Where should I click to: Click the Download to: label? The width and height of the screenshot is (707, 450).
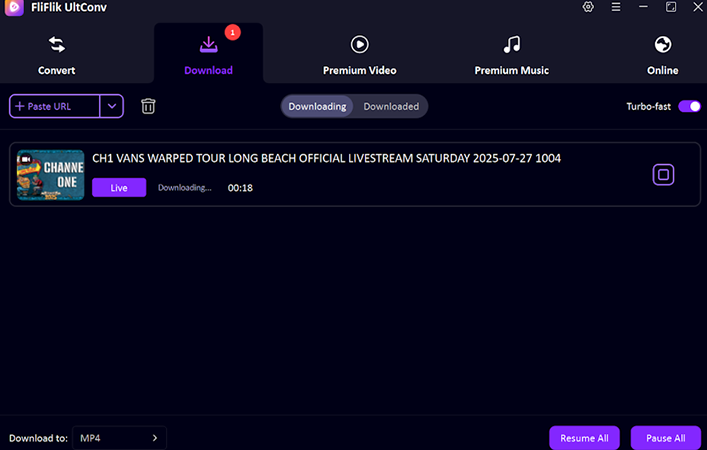pyautogui.click(x=38, y=438)
